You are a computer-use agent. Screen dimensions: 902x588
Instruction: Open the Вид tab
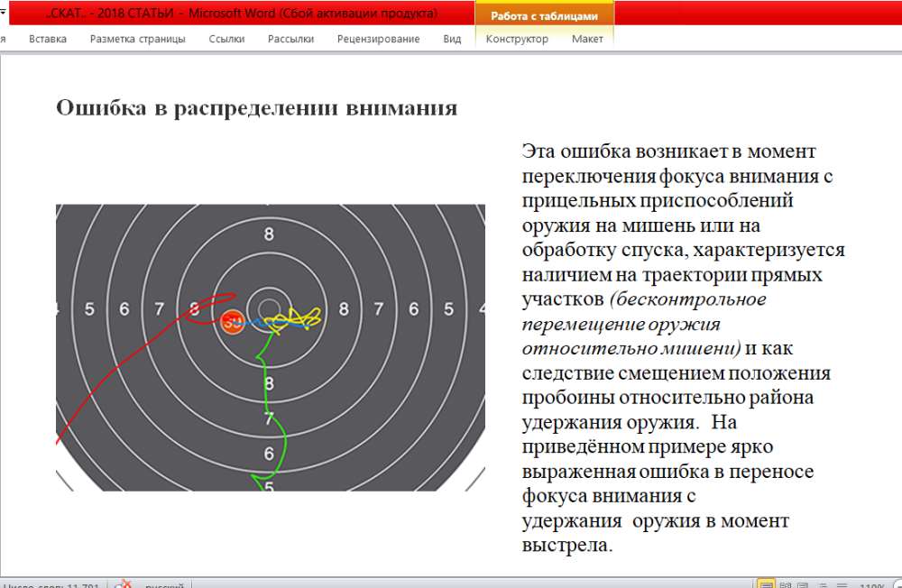tap(452, 39)
